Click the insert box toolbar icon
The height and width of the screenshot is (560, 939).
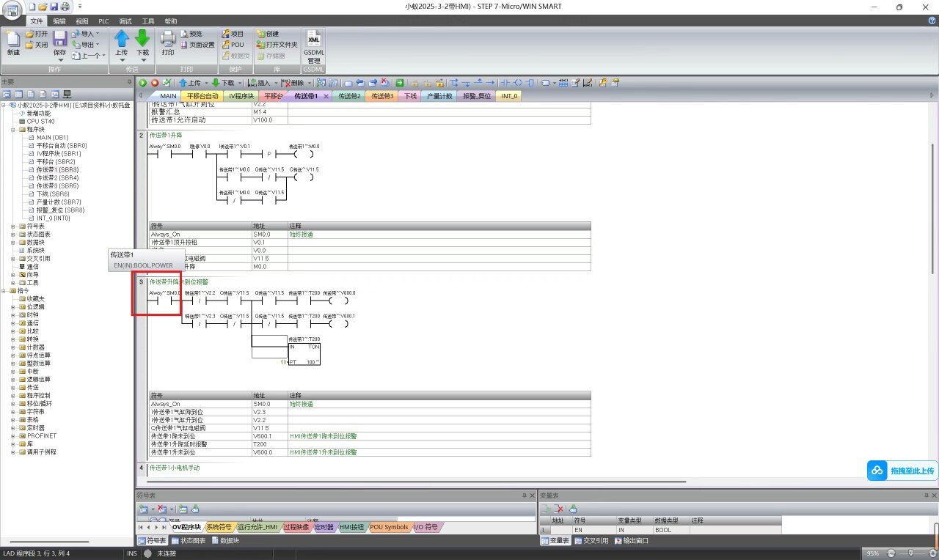coord(530,83)
